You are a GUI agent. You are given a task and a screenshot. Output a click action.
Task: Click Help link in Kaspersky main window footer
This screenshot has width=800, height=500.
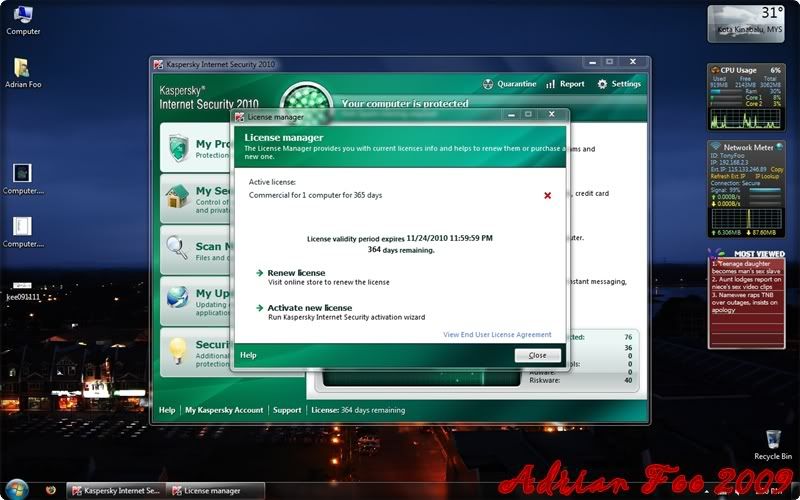click(x=167, y=410)
